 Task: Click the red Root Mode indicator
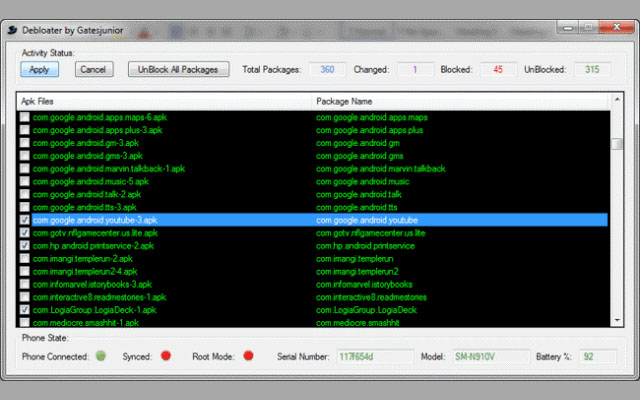pos(248,356)
